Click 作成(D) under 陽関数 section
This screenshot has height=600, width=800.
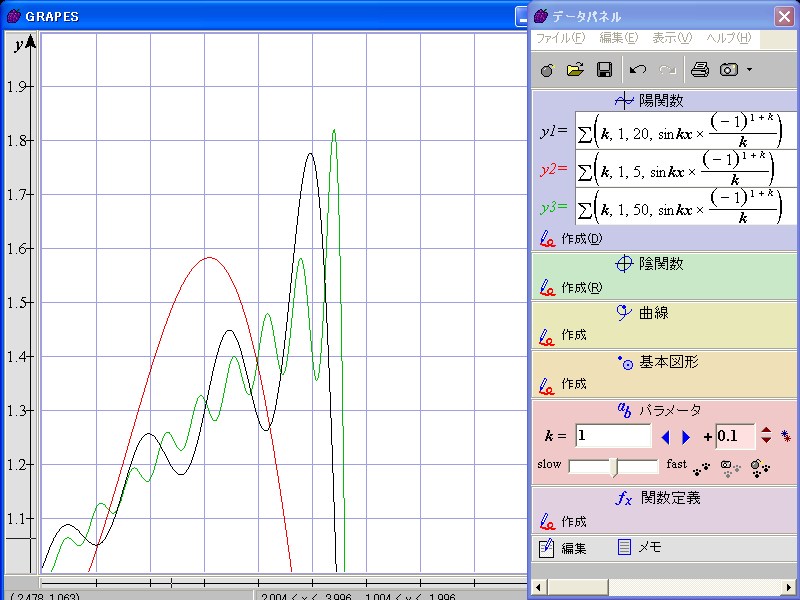coord(580,239)
